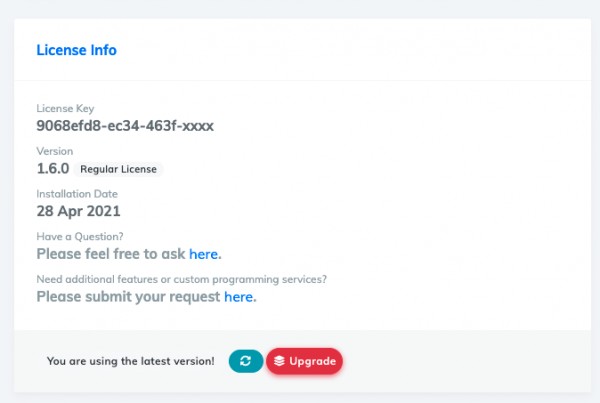The image size is (600, 403).
Task: Click 'Need additional features or custom programming services?' text
Action: [x=182, y=279]
